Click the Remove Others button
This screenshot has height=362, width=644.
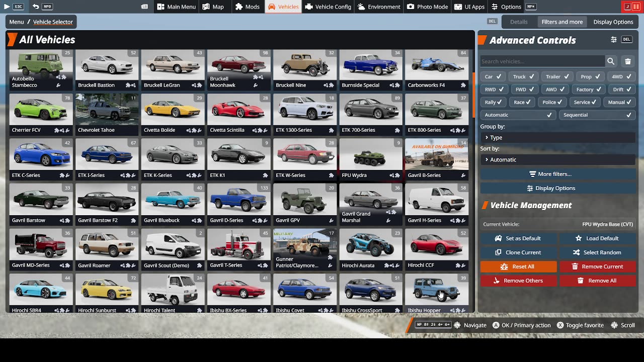tap(519, 281)
